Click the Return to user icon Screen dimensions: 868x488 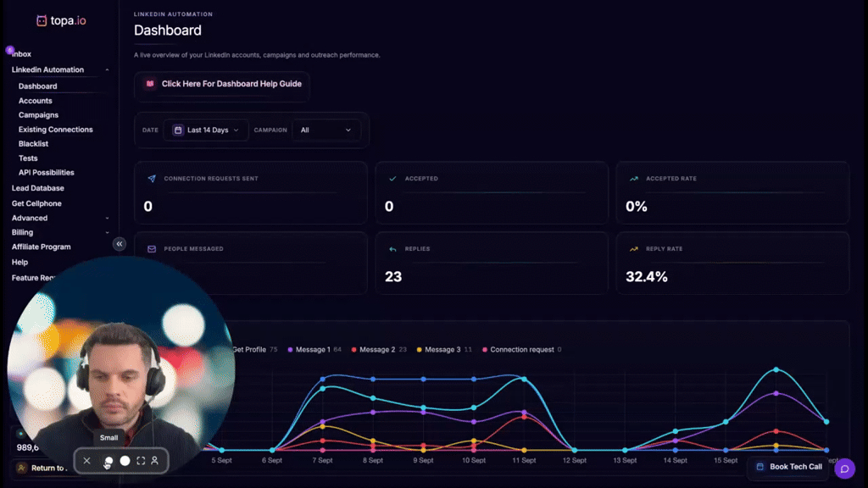(21, 468)
